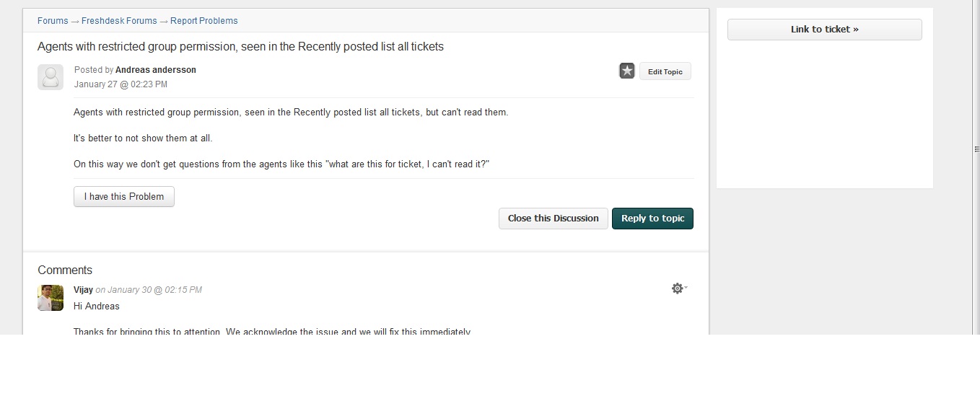Go to the Forums breadcrumb link

point(53,21)
